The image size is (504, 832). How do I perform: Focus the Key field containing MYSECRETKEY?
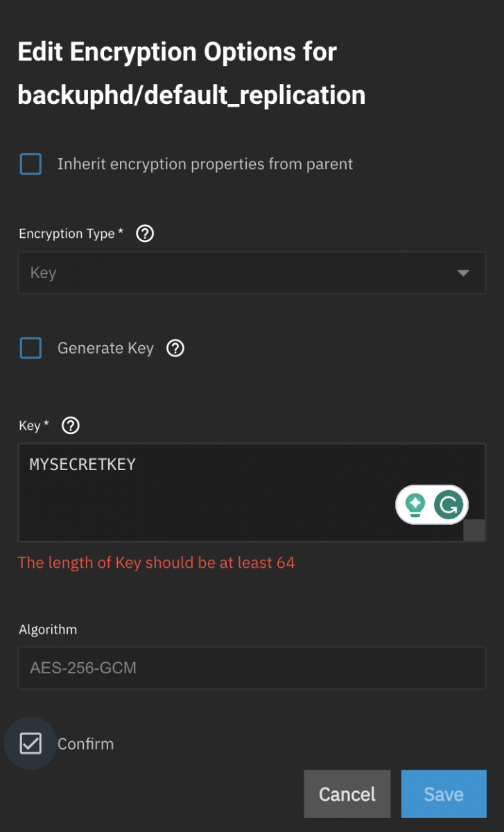pos(252,492)
